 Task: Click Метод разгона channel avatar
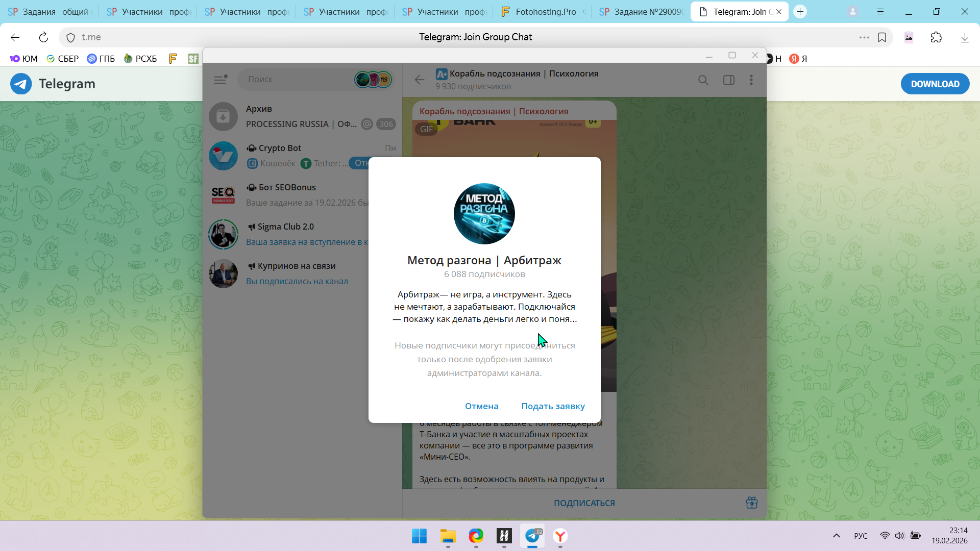tap(484, 214)
